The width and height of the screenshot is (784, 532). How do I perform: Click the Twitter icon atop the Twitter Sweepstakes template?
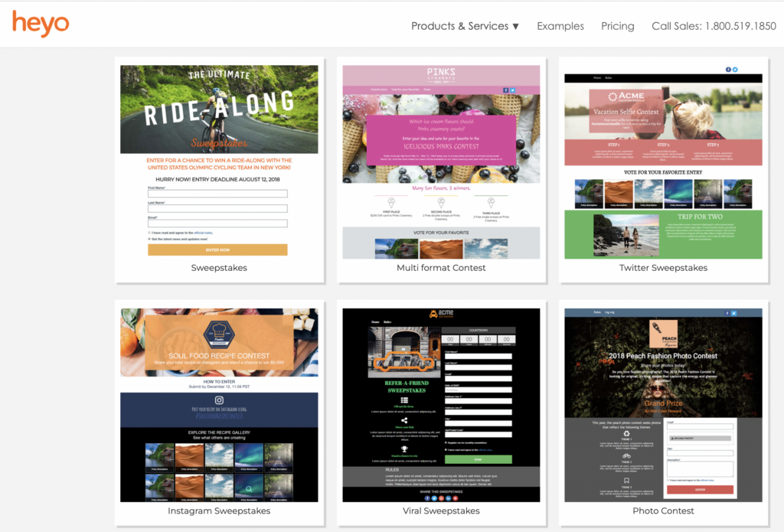(735, 70)
